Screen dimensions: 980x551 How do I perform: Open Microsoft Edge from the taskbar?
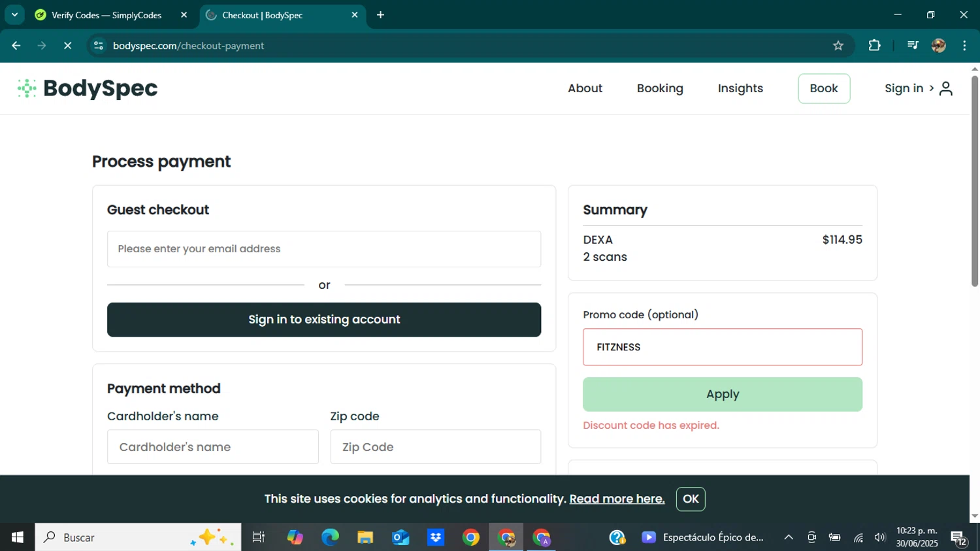coord(330,537)
